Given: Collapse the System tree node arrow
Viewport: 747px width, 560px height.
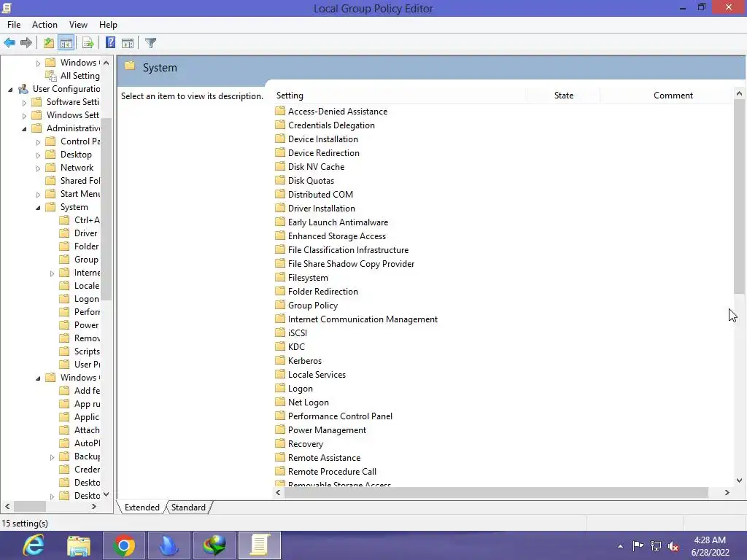Looking at the screenshot, I should pos(38,208).
